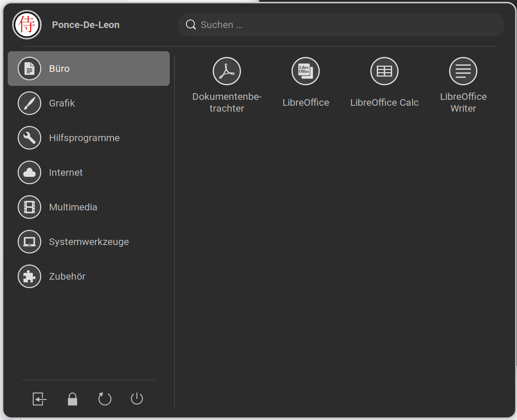The width and height of the screenshot is (517, 420).
Task: Focus the Suchen search field
Action: (x=346, y=25)
